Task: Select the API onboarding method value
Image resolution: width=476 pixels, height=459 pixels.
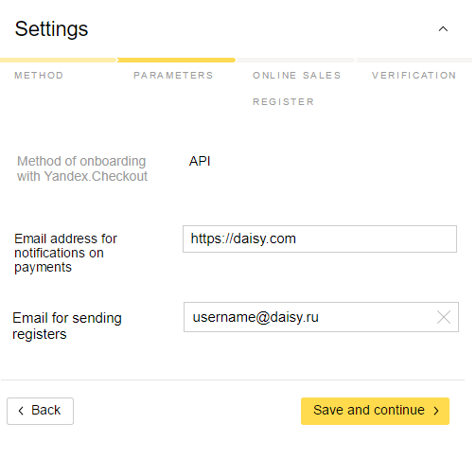Action: coord(200,161)
